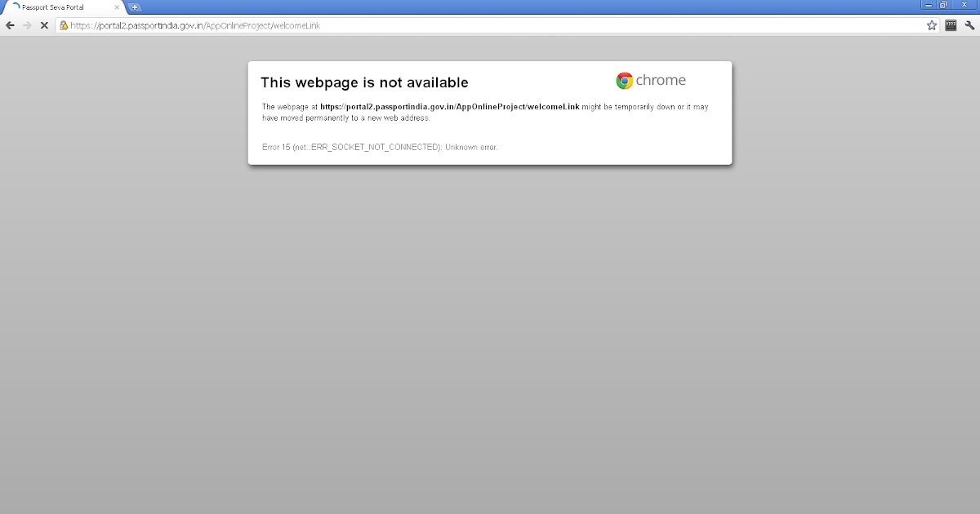
Task: Click the Chrome logo in error box
Action: (x=624, y=80)
